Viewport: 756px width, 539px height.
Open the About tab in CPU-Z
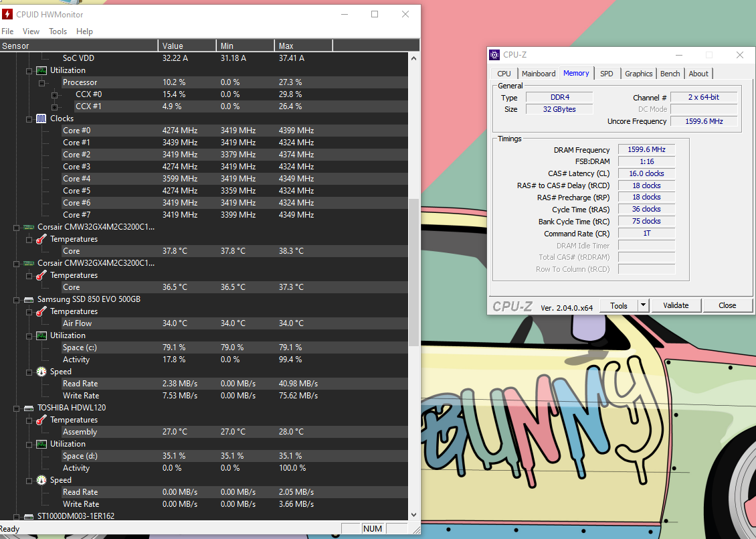click(698, 74)
